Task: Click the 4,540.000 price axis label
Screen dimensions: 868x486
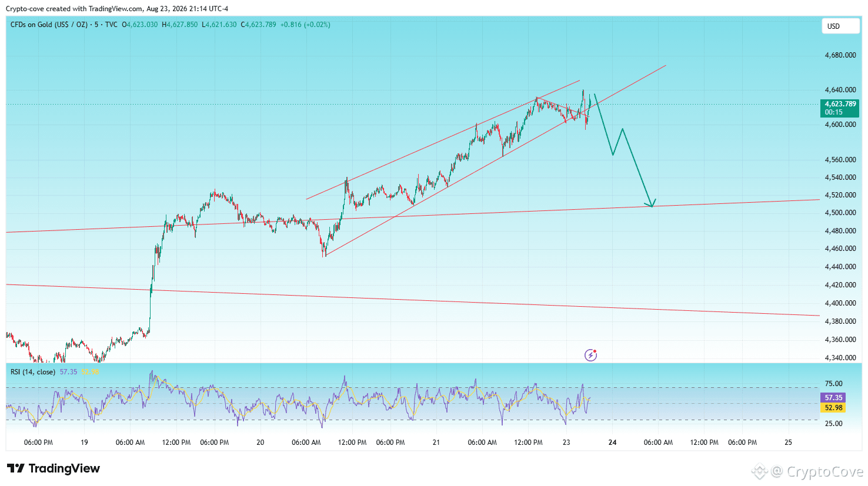Action: [840, 177]
